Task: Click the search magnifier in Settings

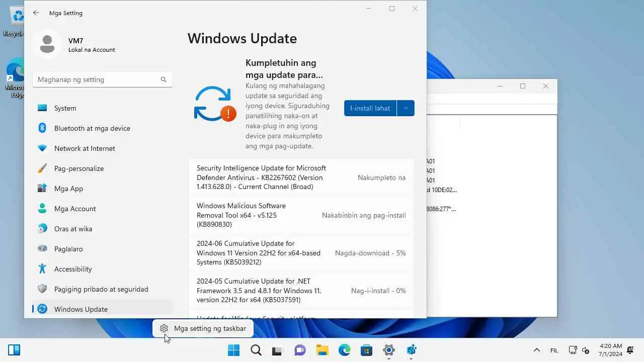Action: 164,79
